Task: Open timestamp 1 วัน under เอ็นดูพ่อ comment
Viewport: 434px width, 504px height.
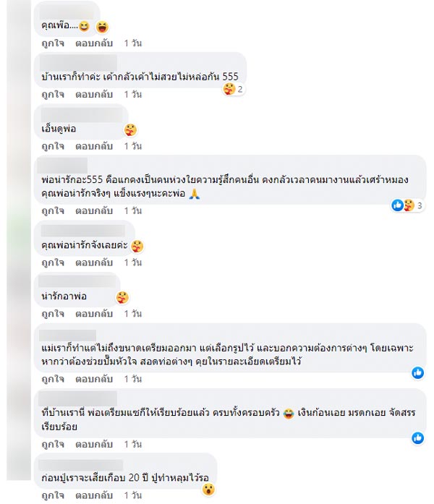Action: tap(132, 146)
